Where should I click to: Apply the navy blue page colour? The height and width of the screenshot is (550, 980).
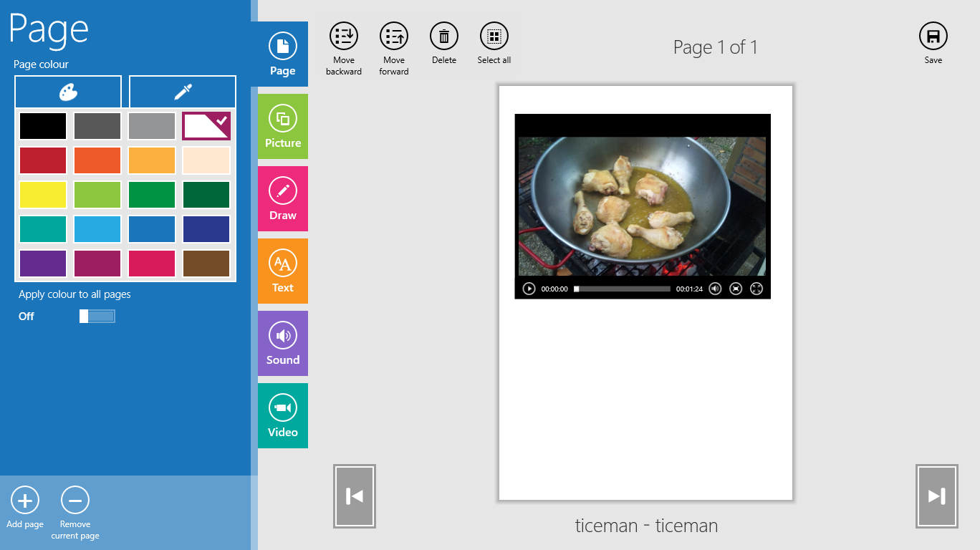tap(206, 229)
